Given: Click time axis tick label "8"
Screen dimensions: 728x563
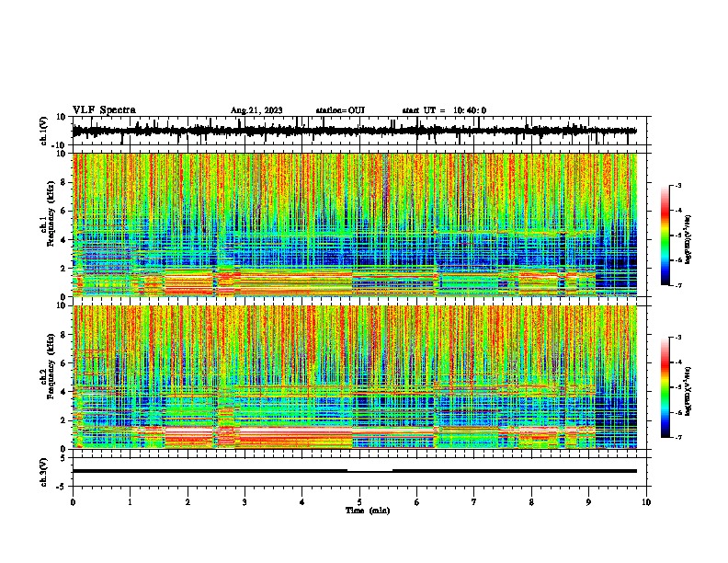Looking at the screenshot, I should pyautogui.click(x=531, y=502).
